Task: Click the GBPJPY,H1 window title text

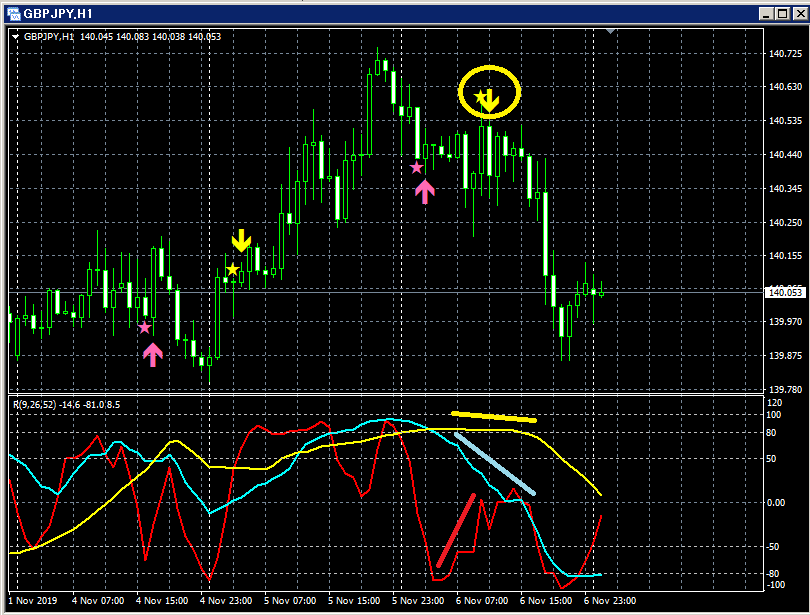Action: pos(58,14)
